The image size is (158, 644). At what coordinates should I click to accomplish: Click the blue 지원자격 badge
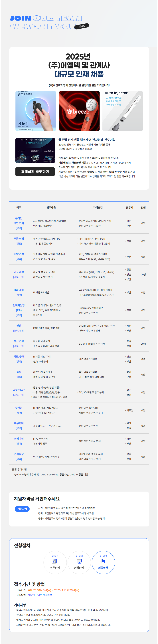point(22,509)
